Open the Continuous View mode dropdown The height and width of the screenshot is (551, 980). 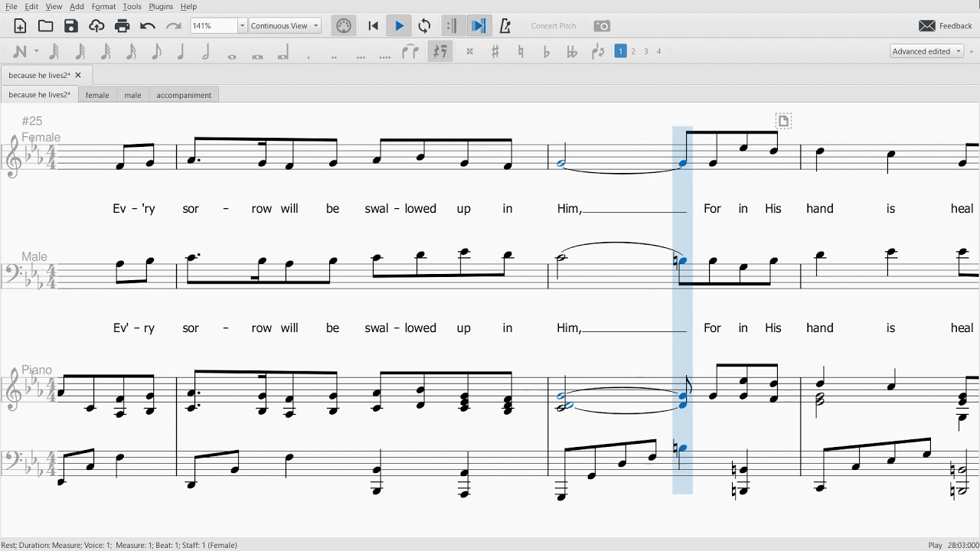(285, 26)
